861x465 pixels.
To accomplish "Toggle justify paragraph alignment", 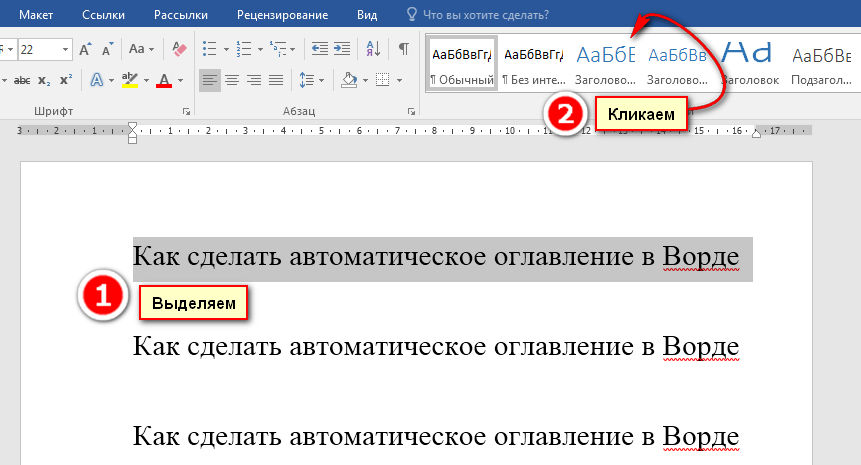I will point(276,80).
